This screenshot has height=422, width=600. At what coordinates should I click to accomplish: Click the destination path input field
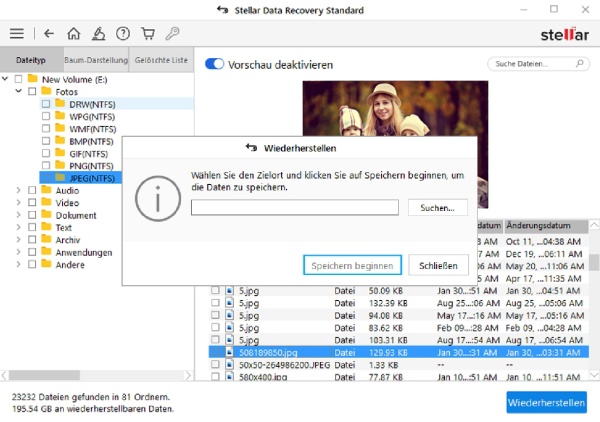pyautogui.click(x=295, y=207)
